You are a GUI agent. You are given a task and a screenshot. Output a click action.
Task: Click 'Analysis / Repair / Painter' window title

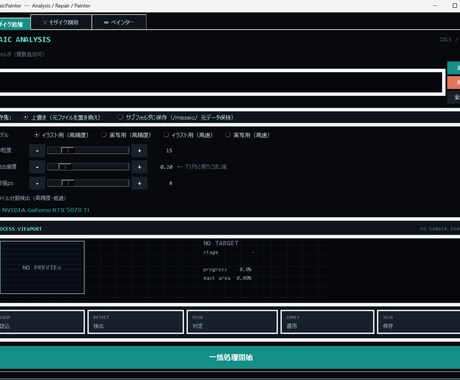point(61,6)
